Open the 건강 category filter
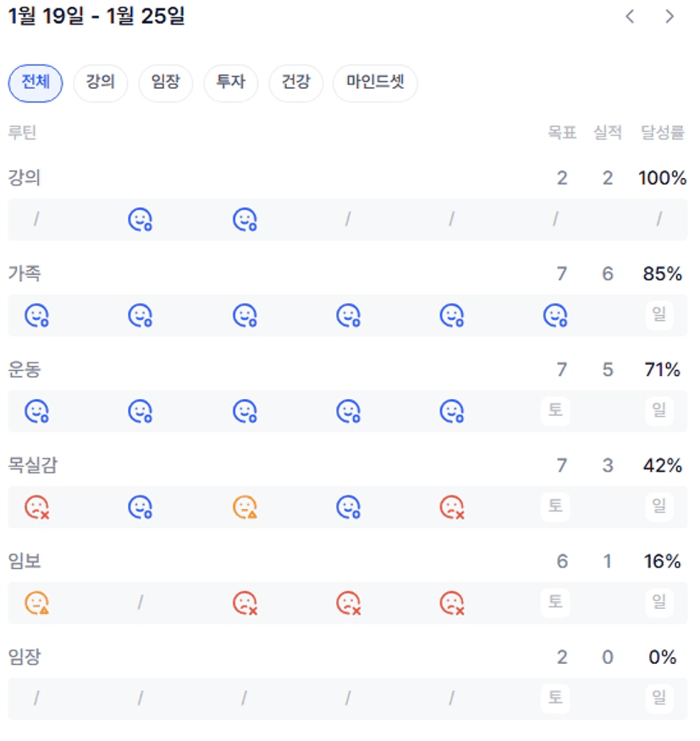Image resolution: width=700 pixels, height=741 pixels. click(x=295, y=83)
